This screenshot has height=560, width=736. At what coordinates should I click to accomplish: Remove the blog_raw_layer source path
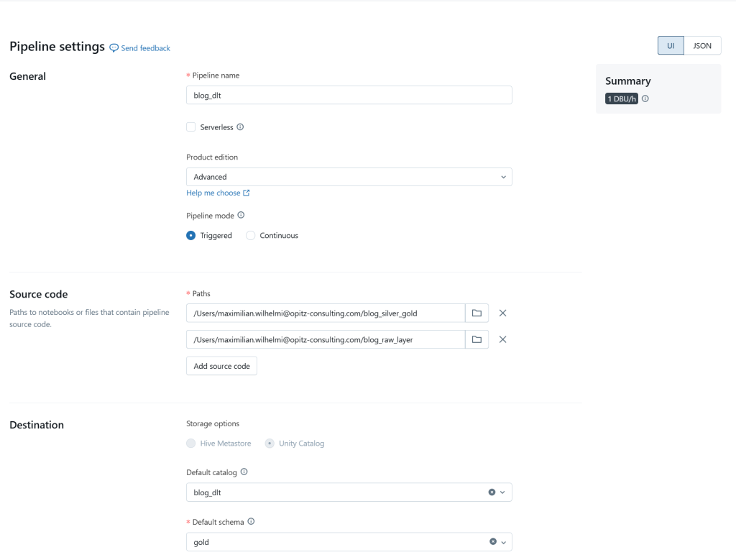coord(502,339)
